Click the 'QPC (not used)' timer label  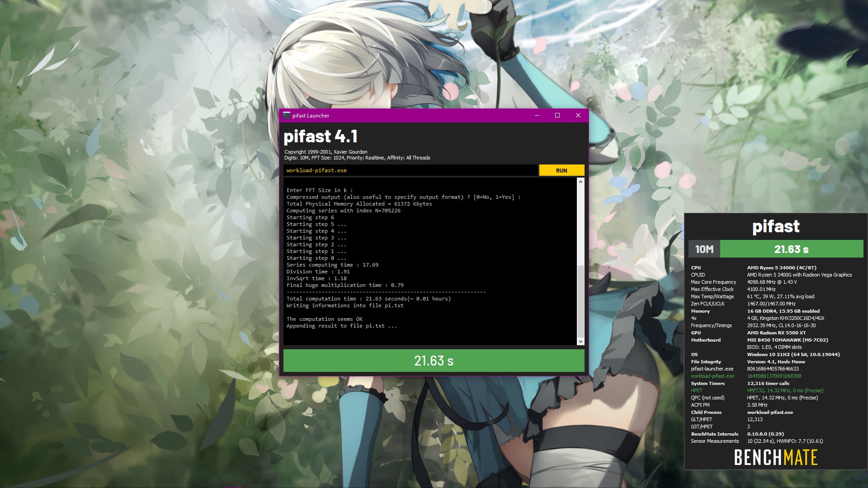click(708, 398)
